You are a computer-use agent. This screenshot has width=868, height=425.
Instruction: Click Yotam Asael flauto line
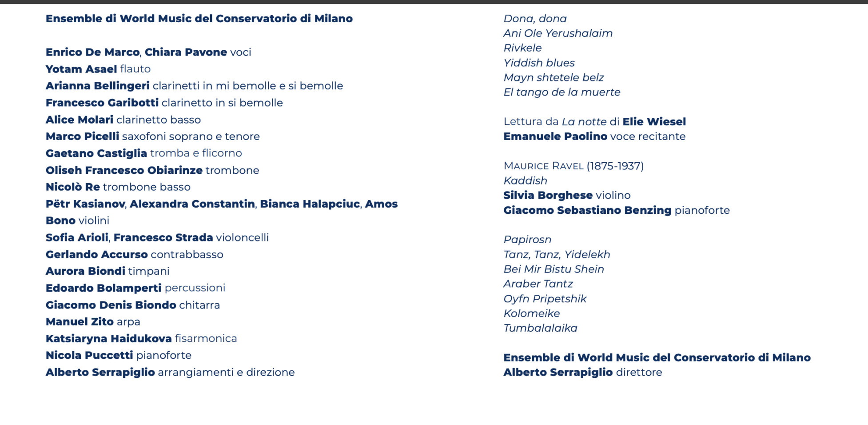pos(98,69)
